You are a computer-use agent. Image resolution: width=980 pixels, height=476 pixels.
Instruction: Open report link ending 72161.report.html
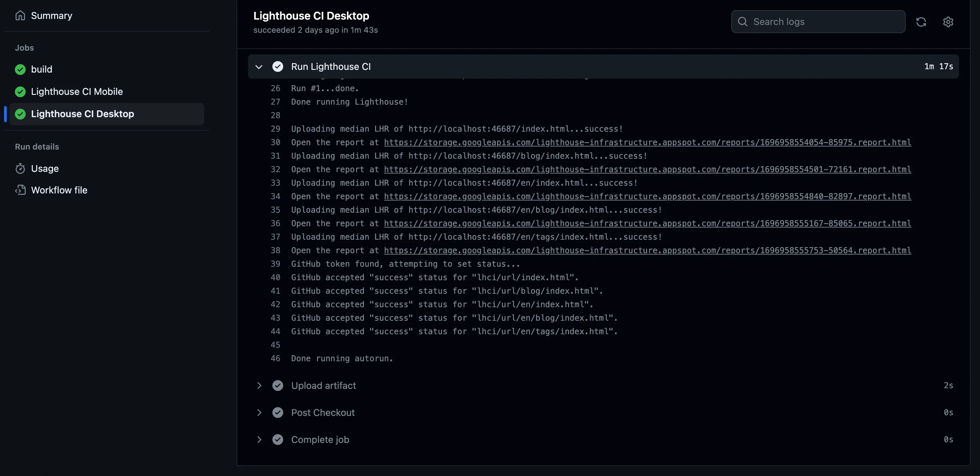[647, 169]
